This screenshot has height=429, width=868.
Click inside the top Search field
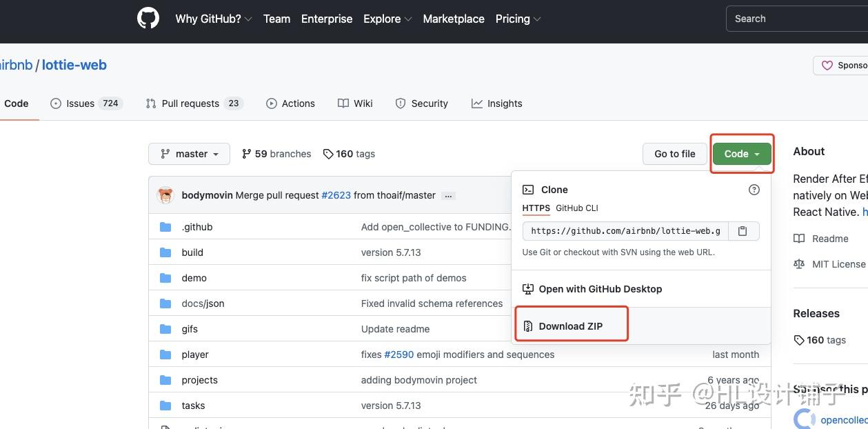[793, 19]
